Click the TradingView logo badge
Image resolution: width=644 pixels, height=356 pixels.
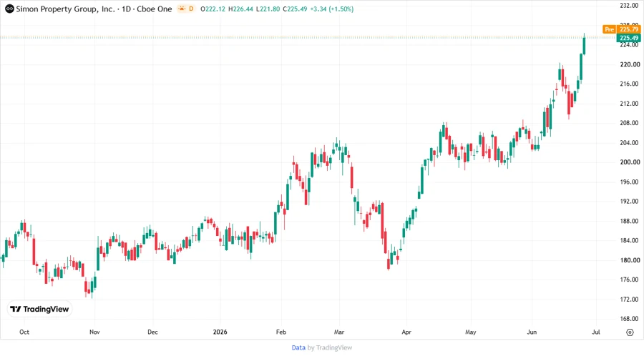39,309
